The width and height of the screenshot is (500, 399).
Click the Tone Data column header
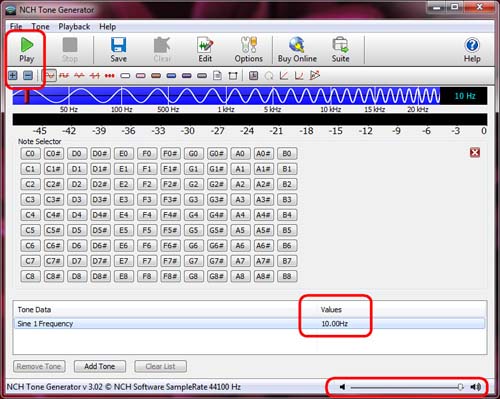tap(34, 310)
